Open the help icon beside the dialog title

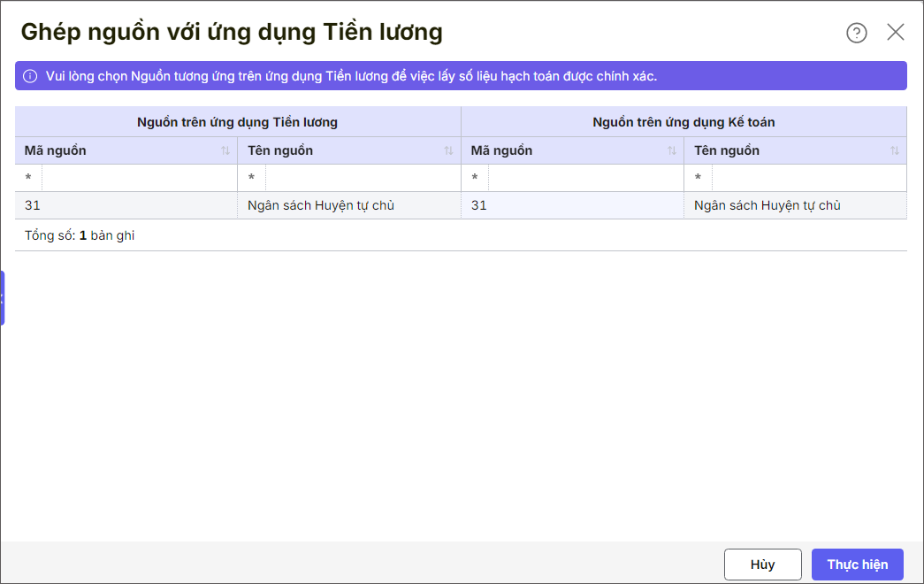pos(856,33)
